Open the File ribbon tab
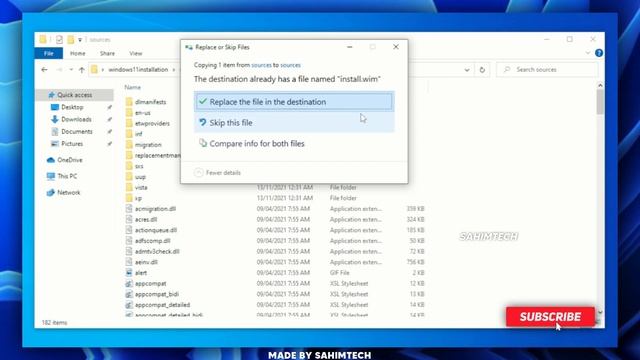Viewport: 640px width, 360px height. pos(49,53)
